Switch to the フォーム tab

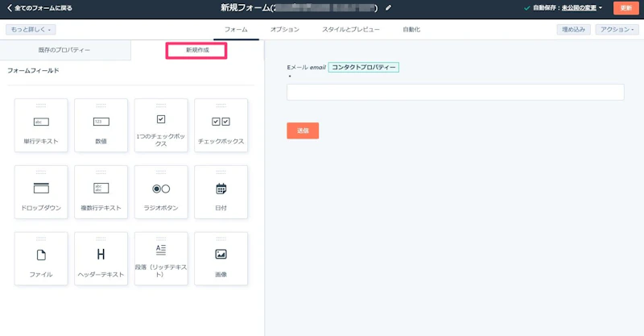236,30
